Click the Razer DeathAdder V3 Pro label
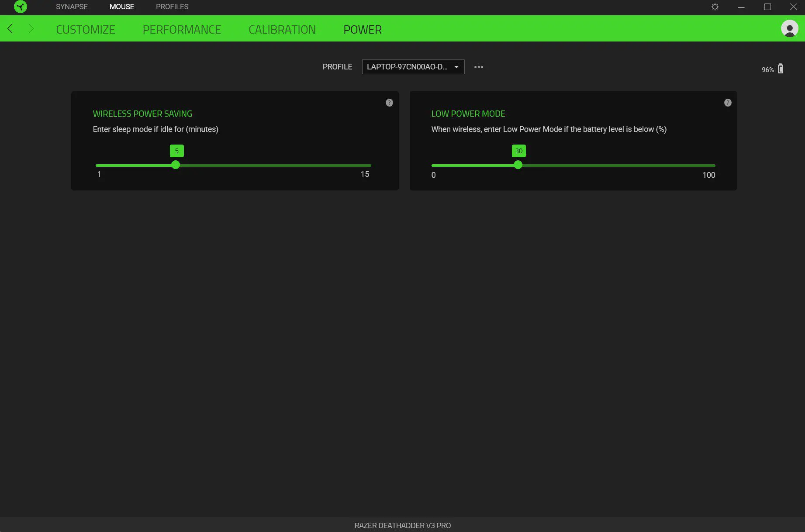 click(402, 525)
